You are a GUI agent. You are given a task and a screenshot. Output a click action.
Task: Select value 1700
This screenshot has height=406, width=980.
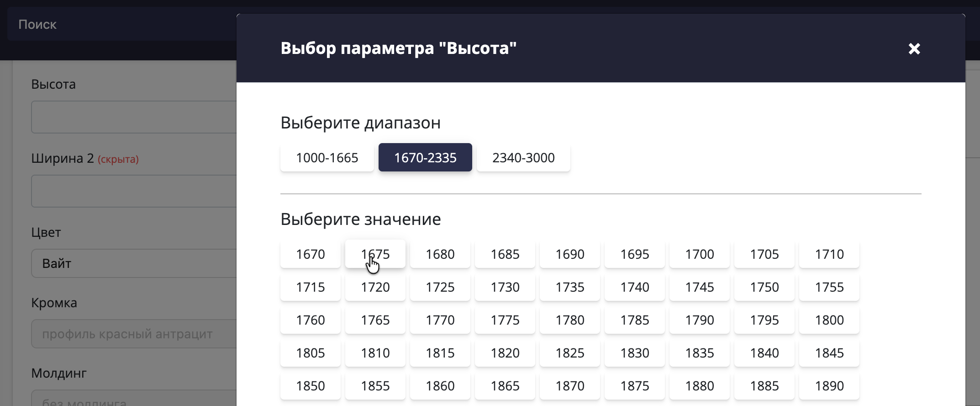coord(700,254)
